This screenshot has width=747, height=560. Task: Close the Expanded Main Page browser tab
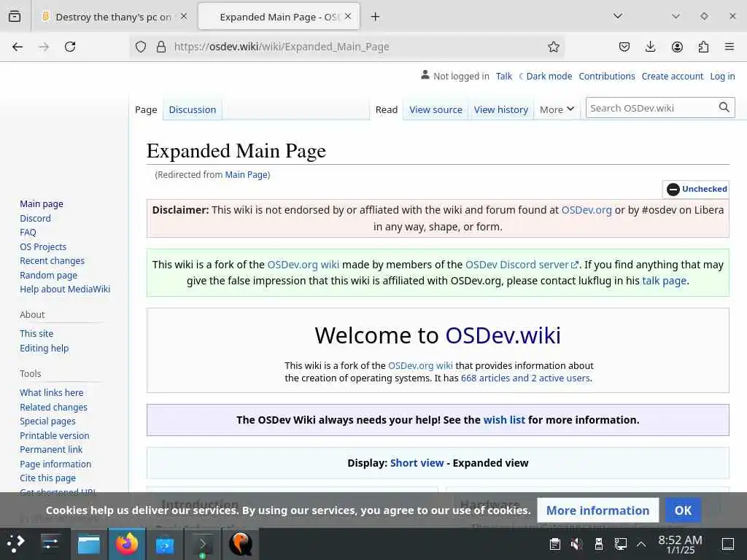(x=348, y=16)
